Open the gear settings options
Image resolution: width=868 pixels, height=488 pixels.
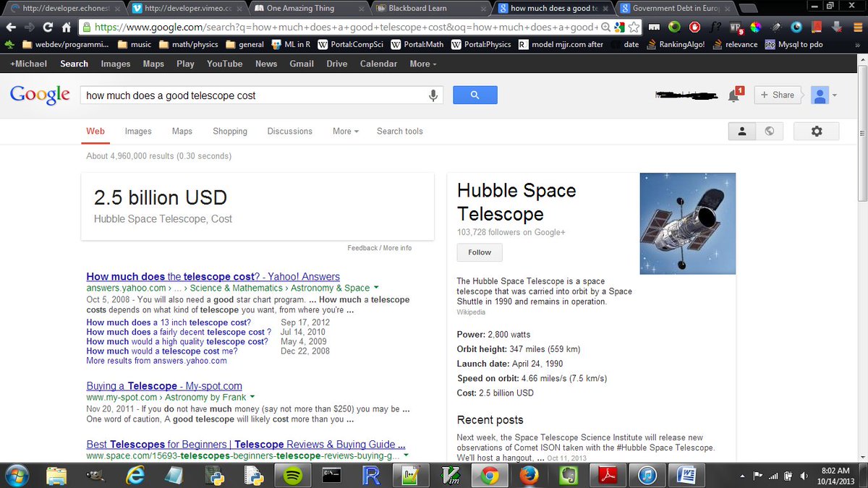tap(817, 131)
